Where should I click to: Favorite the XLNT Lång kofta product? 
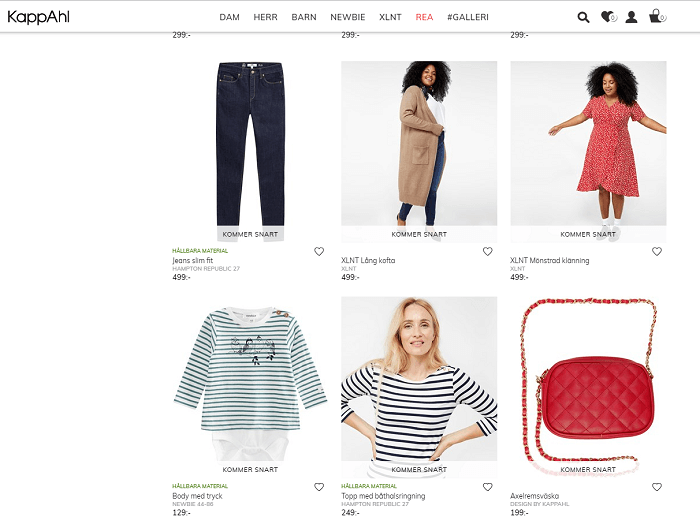488,252
